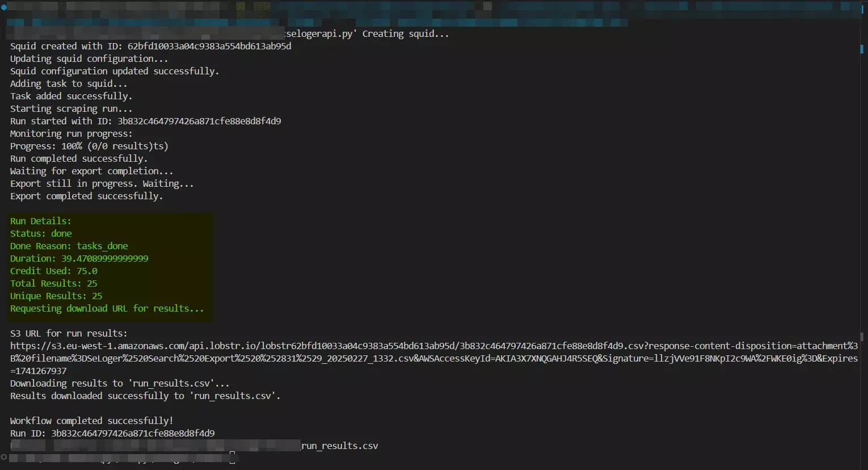The height and width of the screenshot is (470, 868).
Task: Click the green "Run Details:" heading
Action: pos(40,221)
